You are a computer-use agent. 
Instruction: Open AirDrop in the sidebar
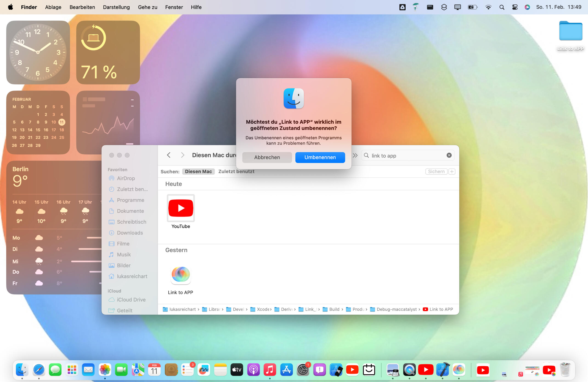tap(125, 178)
